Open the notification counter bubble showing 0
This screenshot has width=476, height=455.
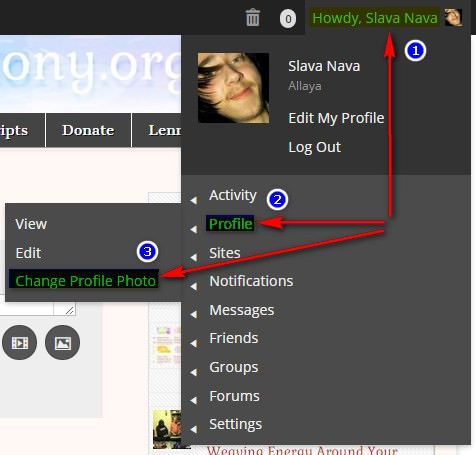(x=288, y=19)
